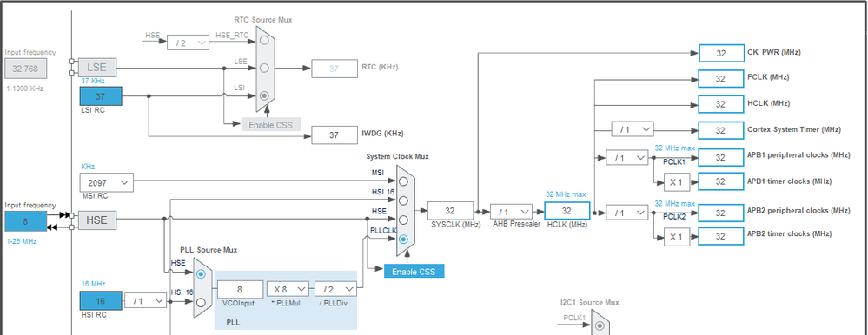This screenshot has width=868, height=335.
Task: Click the HSI RC 16 value box
Action: click(x=101, y=301)
